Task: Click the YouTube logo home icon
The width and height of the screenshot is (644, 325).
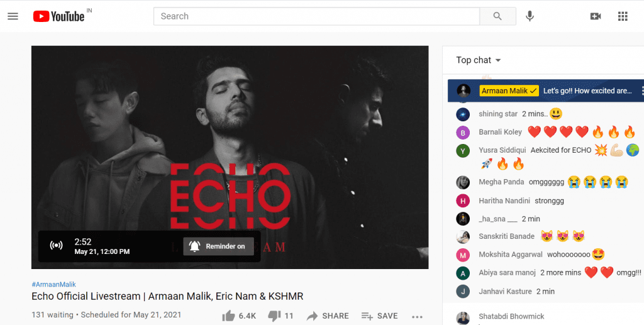Action: click(x=58, y=16)
